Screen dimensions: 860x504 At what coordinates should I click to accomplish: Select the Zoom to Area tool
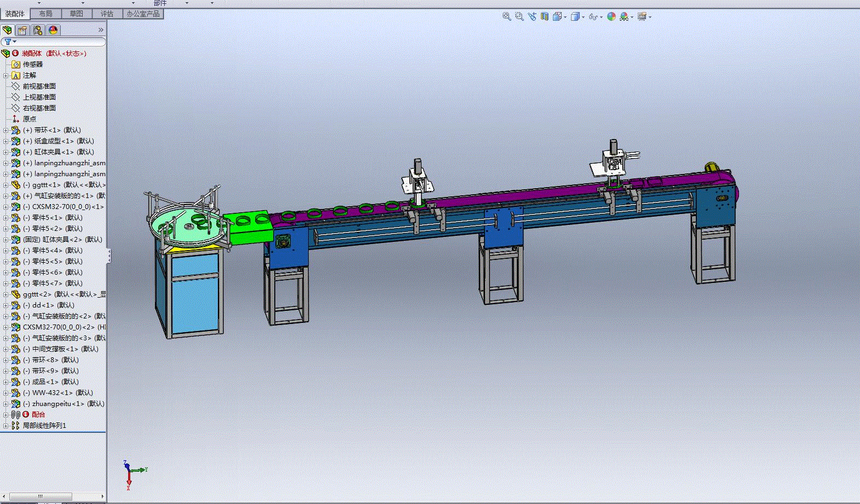click(520, 17)
